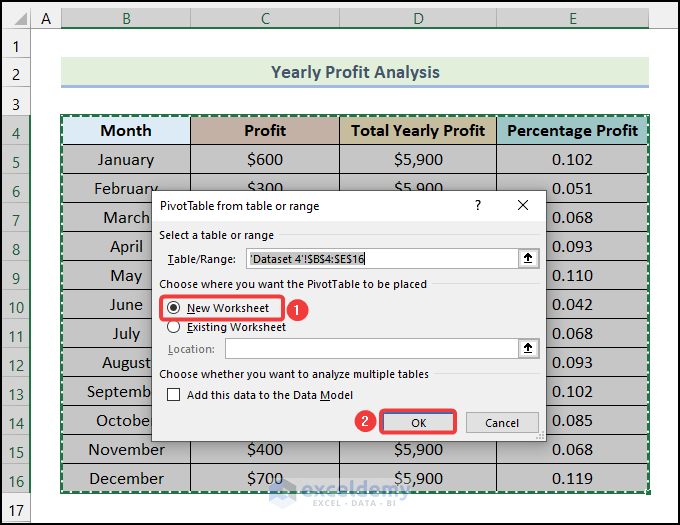Click the 0.110 percentage cell

click(x=597, y=276)
